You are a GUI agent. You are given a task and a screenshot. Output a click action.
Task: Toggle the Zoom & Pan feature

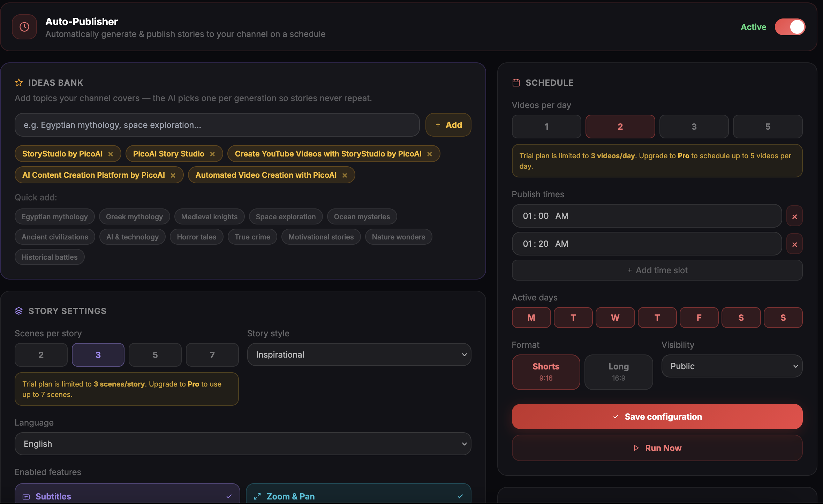coord(358,494)
